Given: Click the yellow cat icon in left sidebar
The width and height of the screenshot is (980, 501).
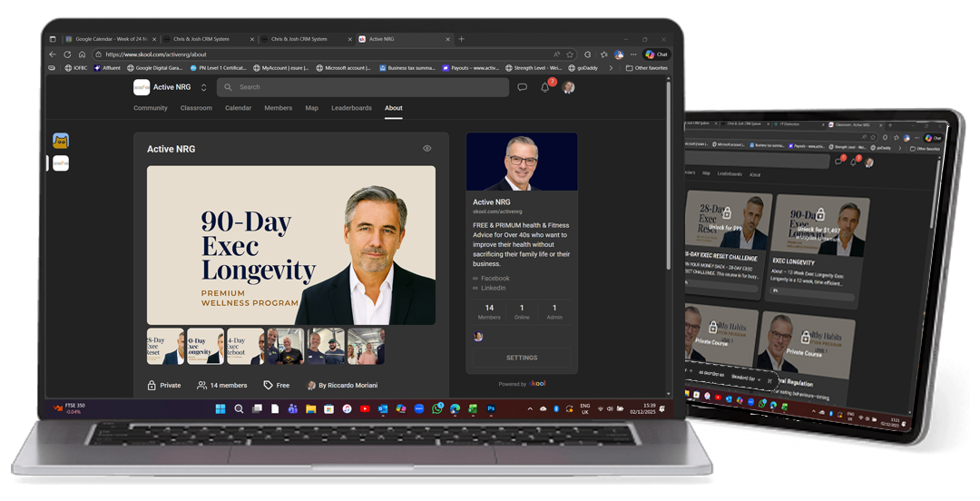Looking at the screenshot, I should (x=61, y=141).
